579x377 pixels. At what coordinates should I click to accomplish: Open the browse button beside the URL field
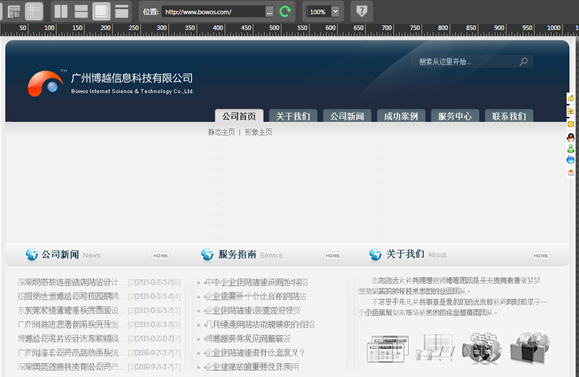[270, 12]
